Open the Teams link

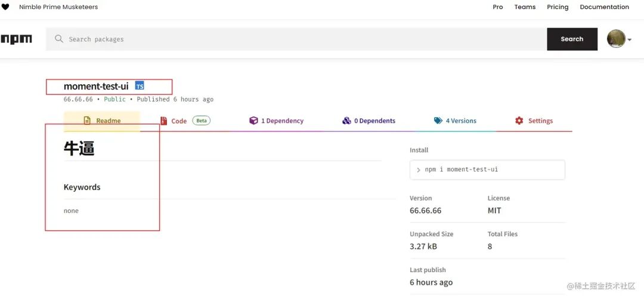pos(525,7)
